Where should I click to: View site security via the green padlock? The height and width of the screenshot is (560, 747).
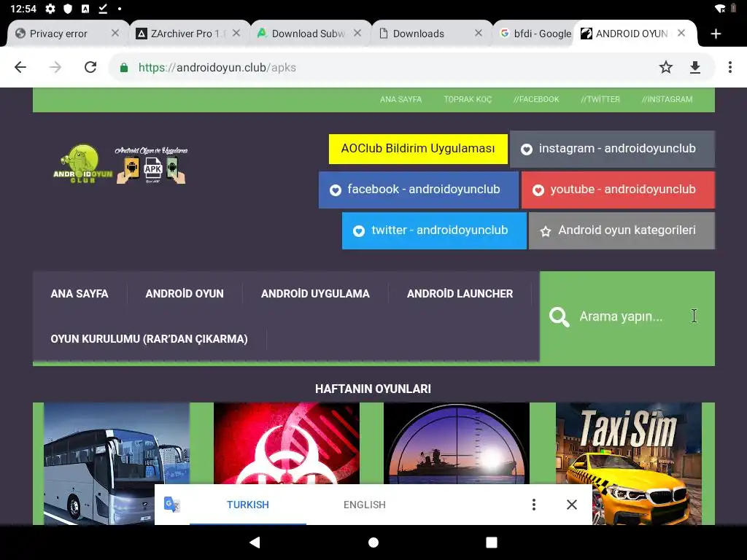[124, 68]
